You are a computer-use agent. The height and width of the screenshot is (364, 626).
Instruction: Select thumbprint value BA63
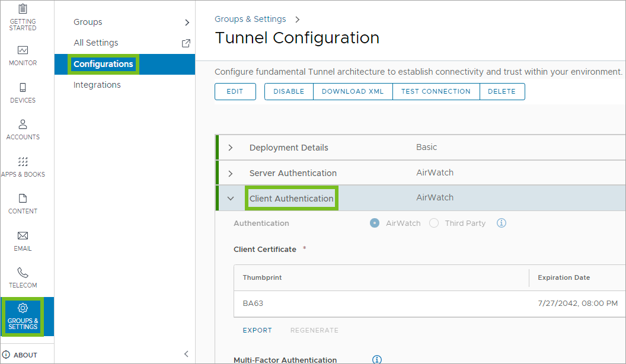[x=253, y=304]
